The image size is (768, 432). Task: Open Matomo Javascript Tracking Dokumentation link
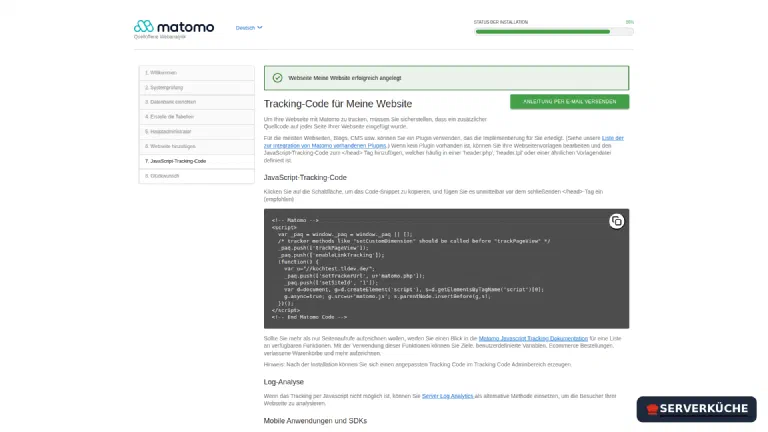pyautogui.click(x=533, y=338)
